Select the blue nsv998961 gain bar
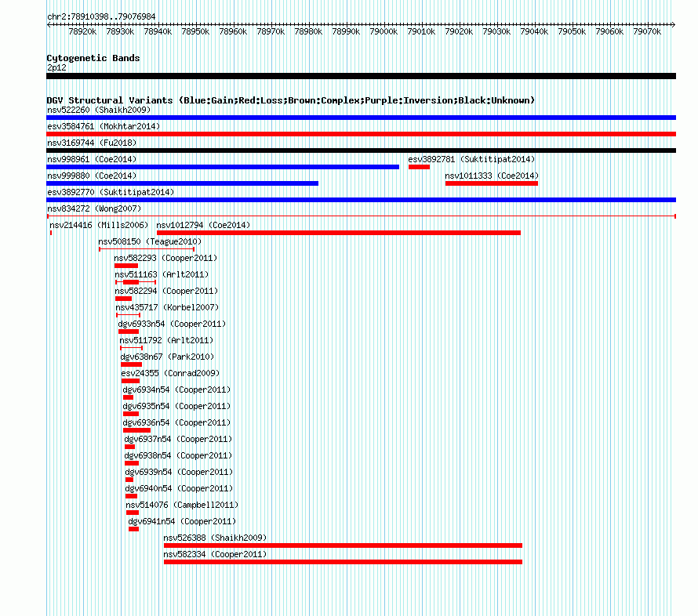The height and width of the screenshot is (616, 698). point(223,167)
